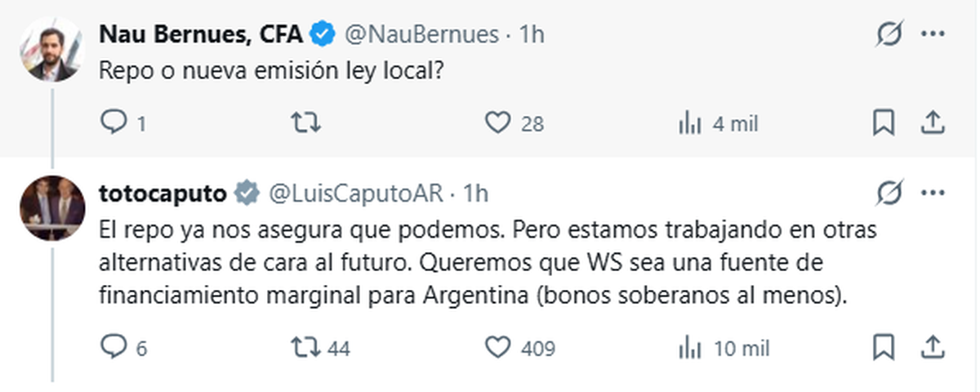980x392 pixels.
Task: Reply to totocaputo's tweet
Action: tap(112, 348)
